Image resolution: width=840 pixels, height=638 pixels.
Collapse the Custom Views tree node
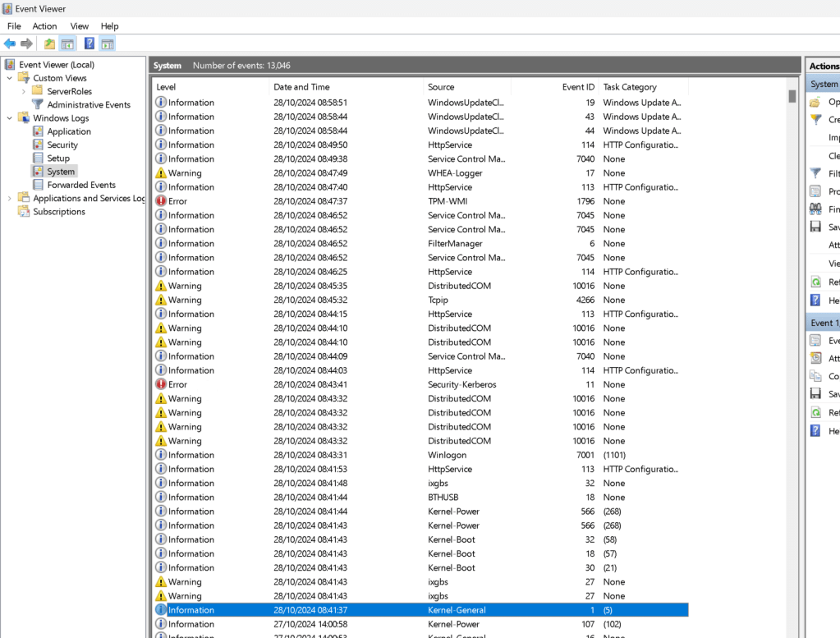[x=10, y=78]
